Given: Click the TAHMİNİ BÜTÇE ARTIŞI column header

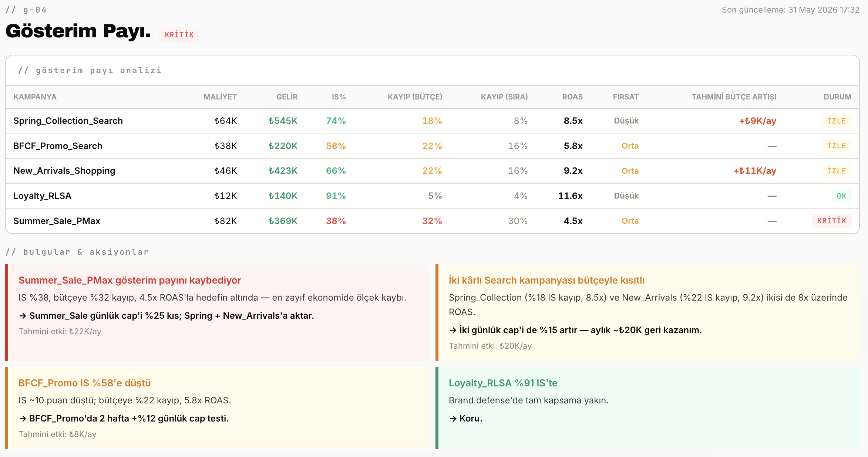Looking at the screenshot, I should pyautogui.click(x=734, y=97).
